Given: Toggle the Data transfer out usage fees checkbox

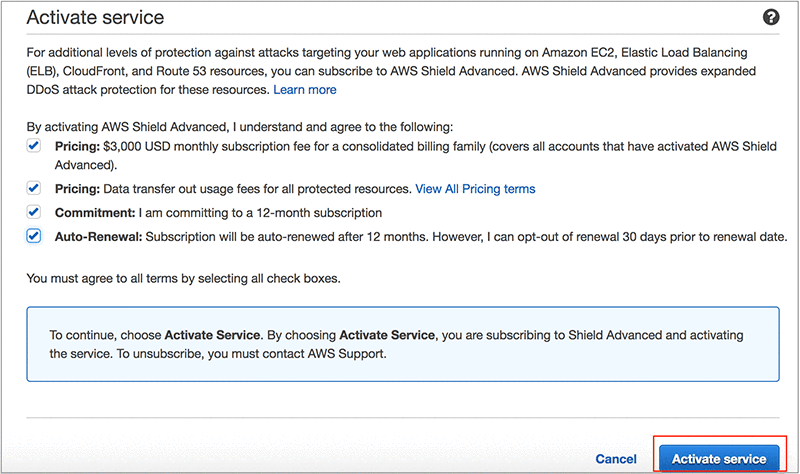Looking at the screenshot, I should pyautogui.click(x=34, y=188).
